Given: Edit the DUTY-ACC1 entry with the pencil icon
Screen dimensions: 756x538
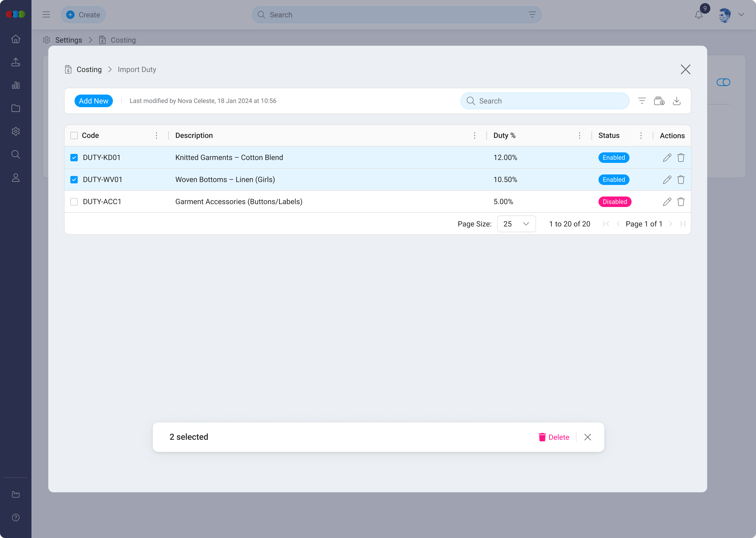Looking at the screenshot, I should pyautogui.click(x=667, y=201).
